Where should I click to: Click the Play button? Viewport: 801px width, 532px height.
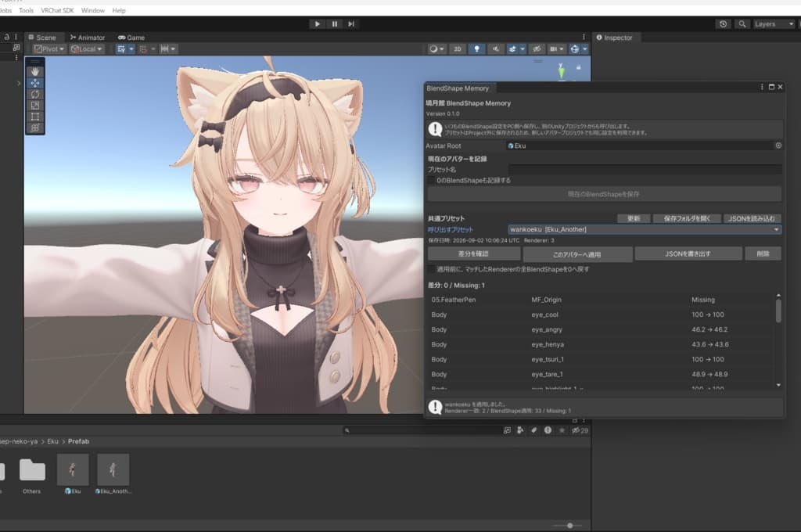pyautogui.click(x=318, y=24)
